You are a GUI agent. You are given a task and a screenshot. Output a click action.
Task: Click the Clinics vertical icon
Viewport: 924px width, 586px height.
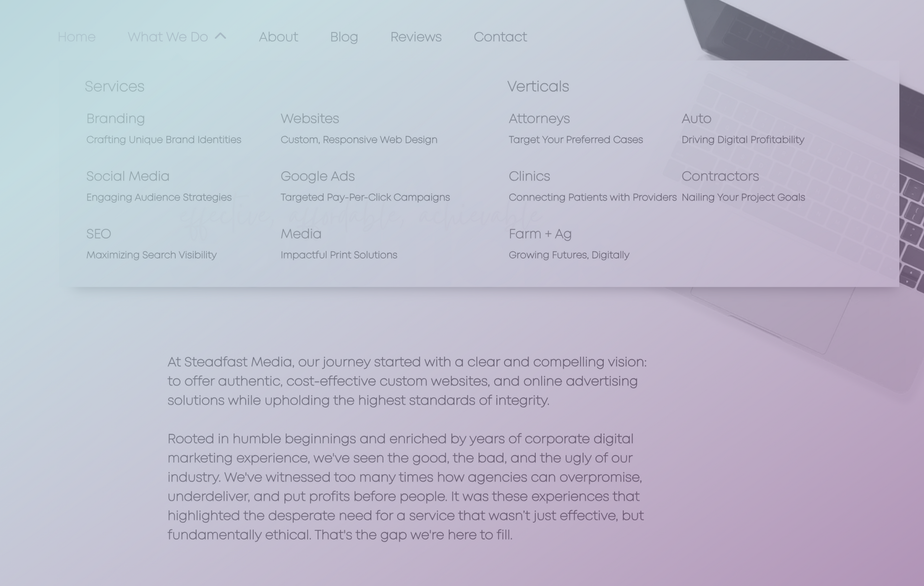click(529, 176)
